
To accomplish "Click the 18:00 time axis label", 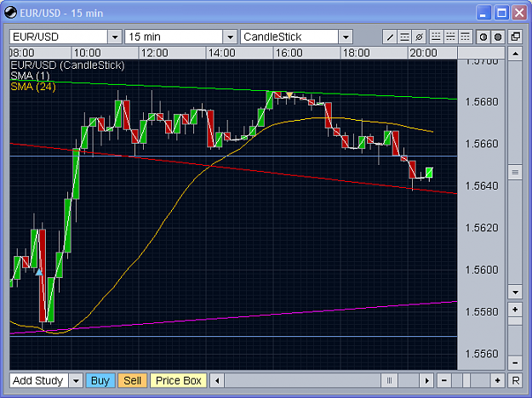I will [356, 53].
